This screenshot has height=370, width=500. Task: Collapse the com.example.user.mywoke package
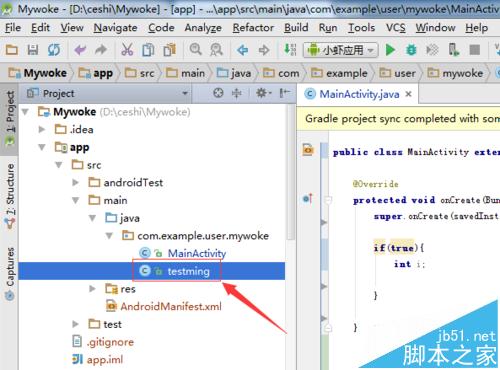[109, 236]
